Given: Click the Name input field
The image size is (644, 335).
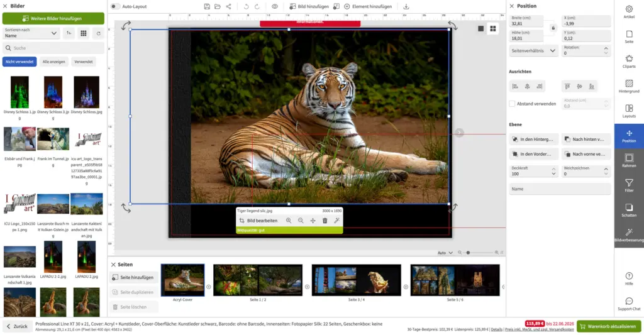Looking at the screenshot, I should point(560,189).
